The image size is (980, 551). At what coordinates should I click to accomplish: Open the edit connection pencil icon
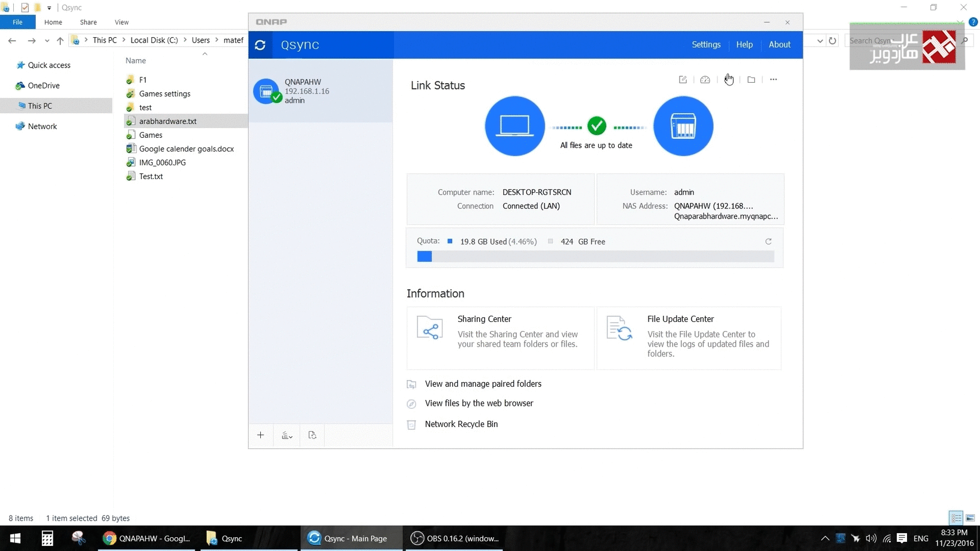tap(682, 80)
